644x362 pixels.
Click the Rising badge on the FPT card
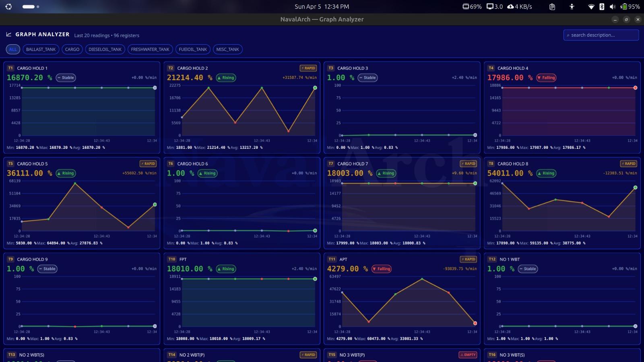pyautogui.click(x=226, y=269)
